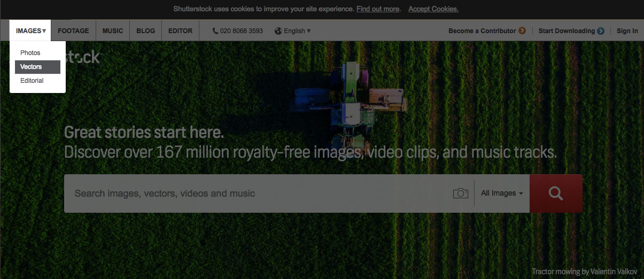This screenshot has width=644, height=279.
Task: Click the blue arrow next to Start Downloading
Action: [601, 31]
